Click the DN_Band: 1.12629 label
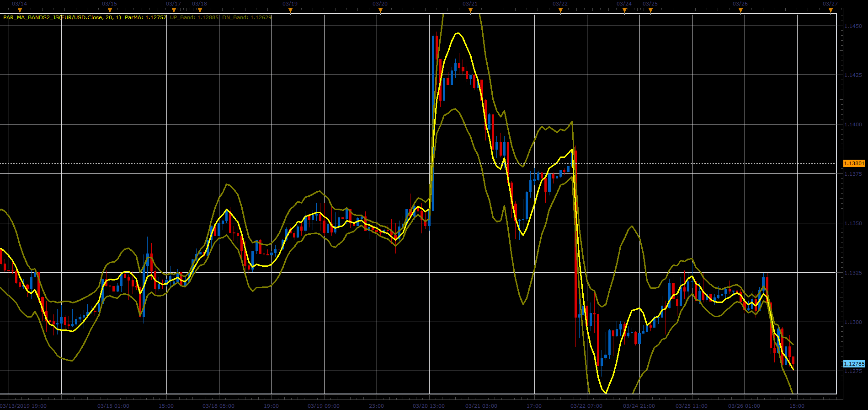This screenshot has width=868, height=410. click(x=247, y=17)
